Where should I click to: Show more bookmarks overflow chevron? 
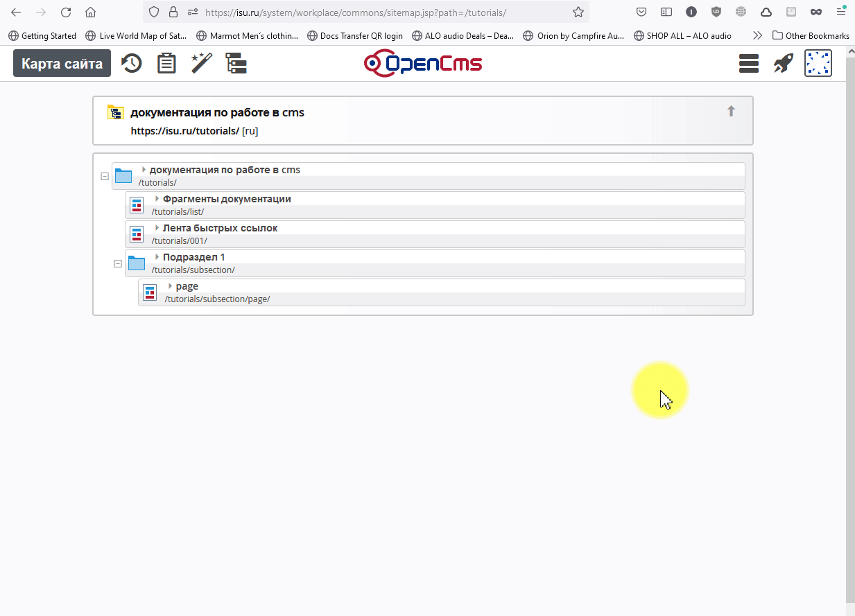757,35
